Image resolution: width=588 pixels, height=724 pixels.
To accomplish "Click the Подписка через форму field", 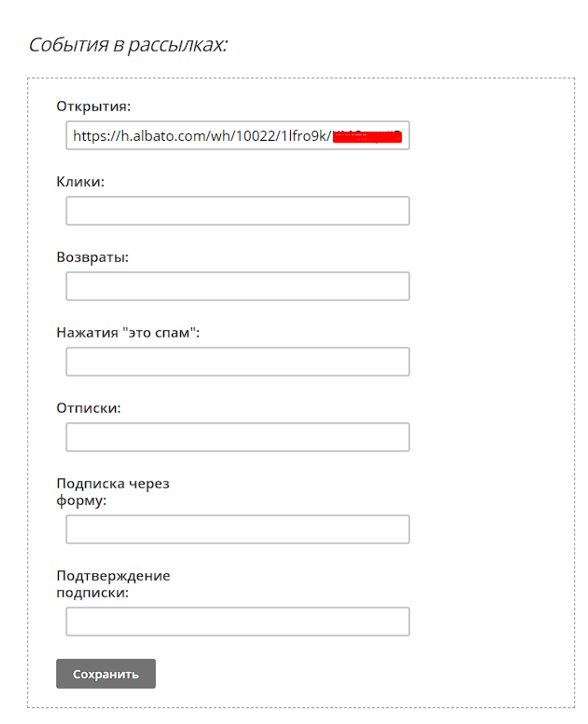I will tap(238, 529).
